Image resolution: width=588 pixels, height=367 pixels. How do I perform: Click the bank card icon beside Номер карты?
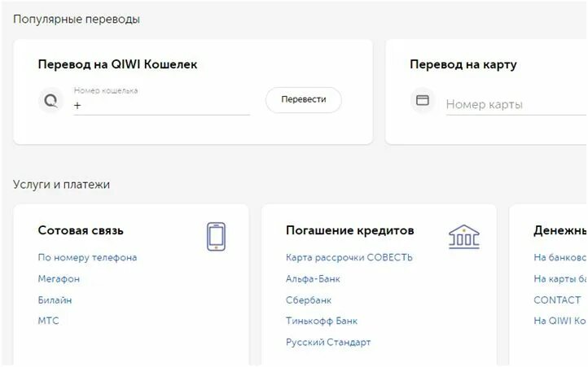[423, 100]
